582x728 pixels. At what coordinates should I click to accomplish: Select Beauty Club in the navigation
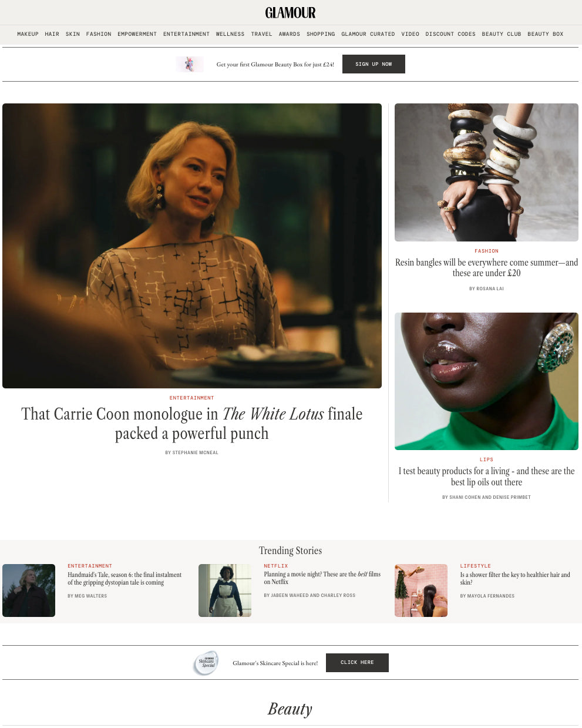point(502,34)
